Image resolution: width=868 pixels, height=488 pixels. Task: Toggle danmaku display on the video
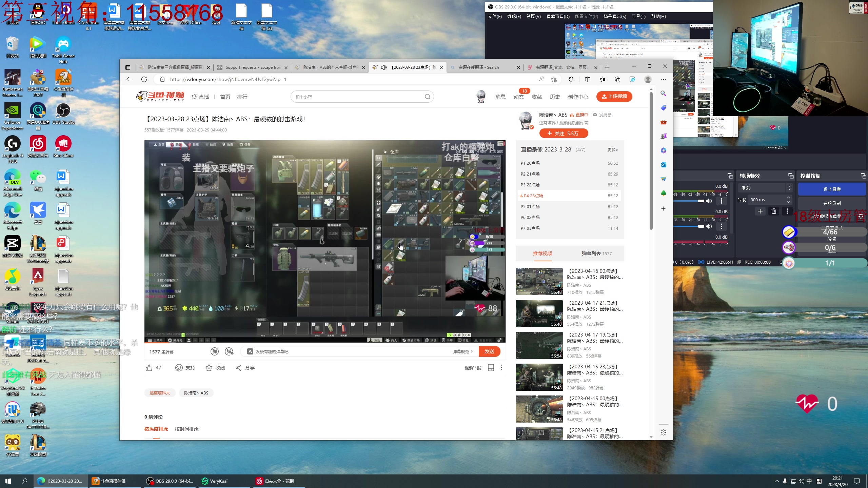point(215,351)
